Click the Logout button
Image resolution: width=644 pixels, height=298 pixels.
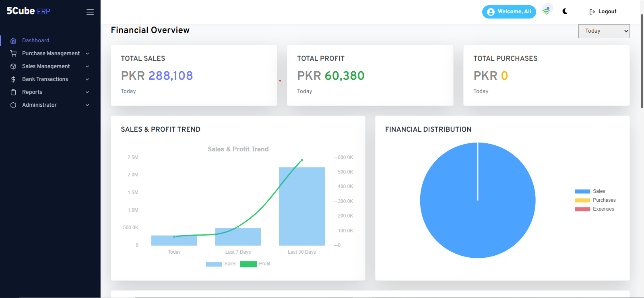(x=603, y=12)
